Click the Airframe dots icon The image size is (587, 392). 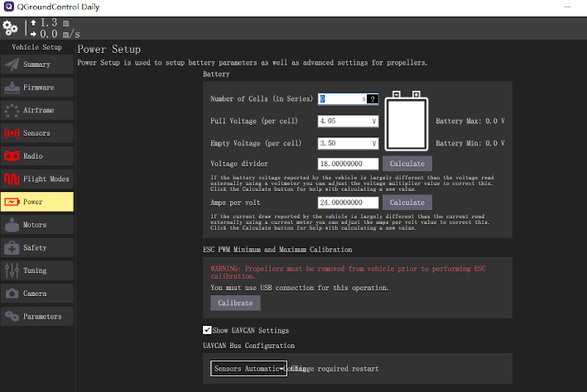[12, 110]
